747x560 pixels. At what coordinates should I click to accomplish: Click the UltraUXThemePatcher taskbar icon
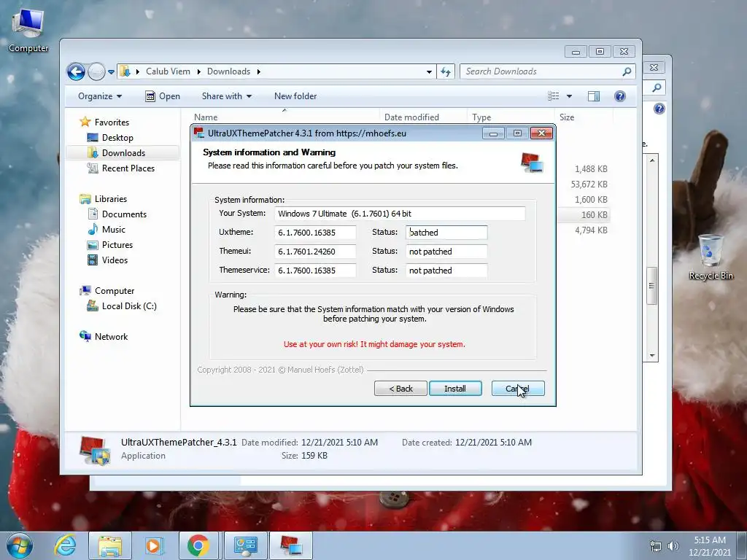click(x=290, y=545)
